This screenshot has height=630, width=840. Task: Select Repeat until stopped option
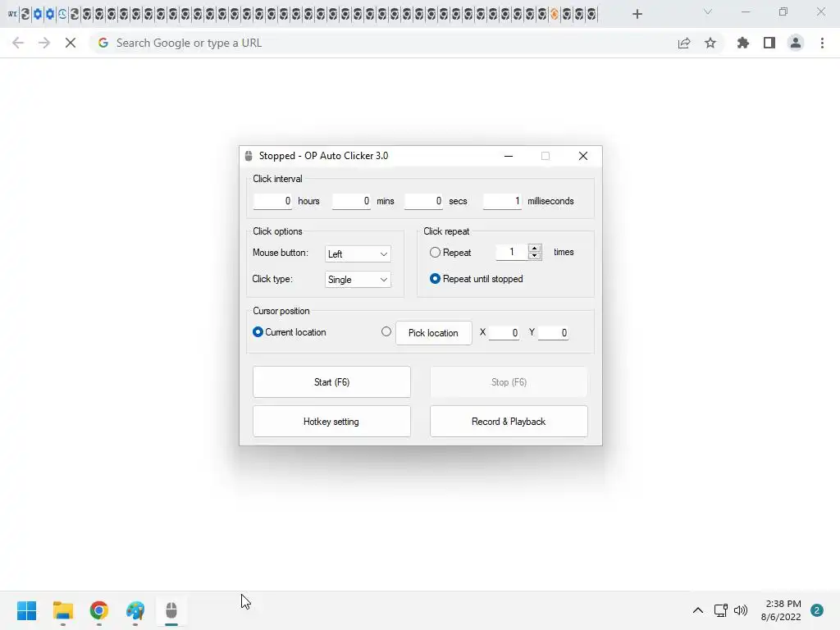pyautogui.click(x=435, y=279)
